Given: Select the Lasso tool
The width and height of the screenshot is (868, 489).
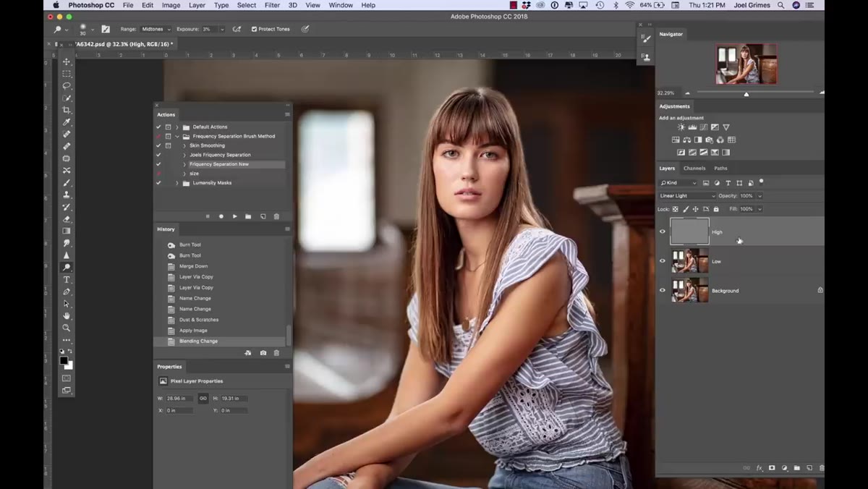Looking at the screenshot, I should [x=67, y=85].
